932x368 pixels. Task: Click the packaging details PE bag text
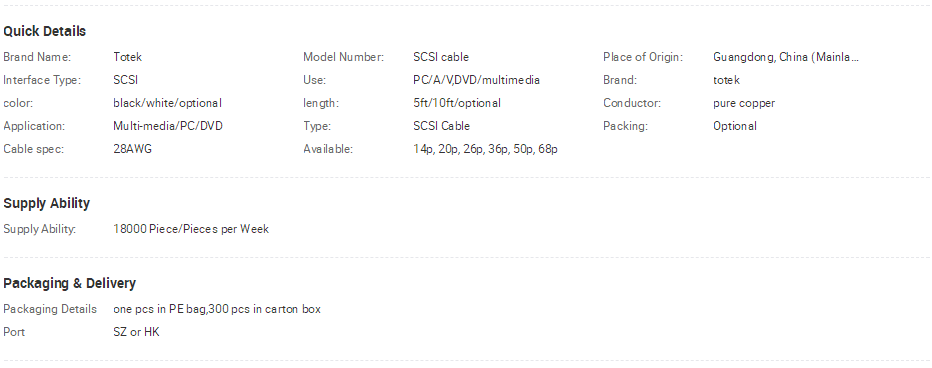click(217, 309)
